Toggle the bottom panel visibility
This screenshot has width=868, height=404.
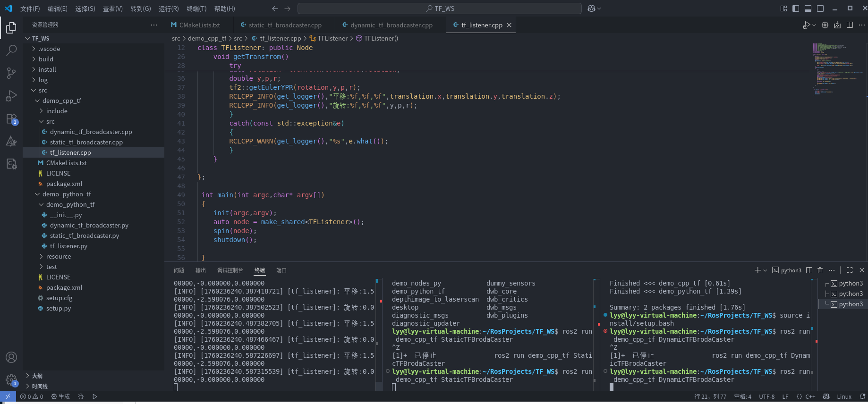(x=808, y=8)
